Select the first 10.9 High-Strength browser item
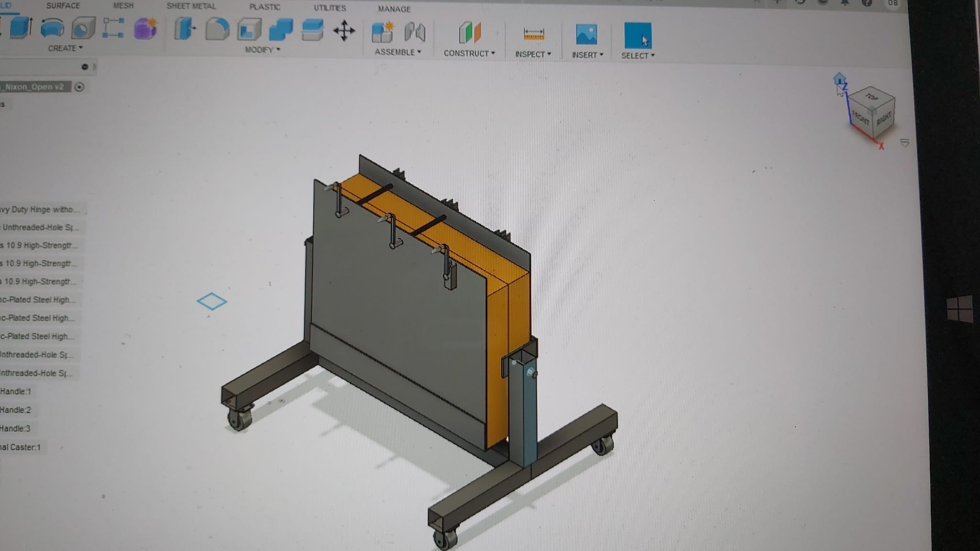Screen dimensions: 980x551 tap(39, 245)
